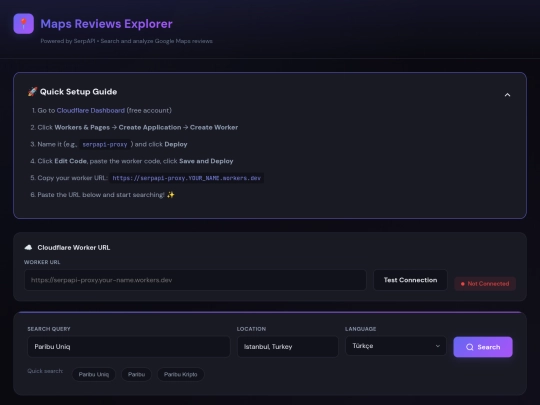Image resolution: width=540 pixels, height=405 pixels.
Task: Click the Not Connected status badge
Action: pos(485,284)
